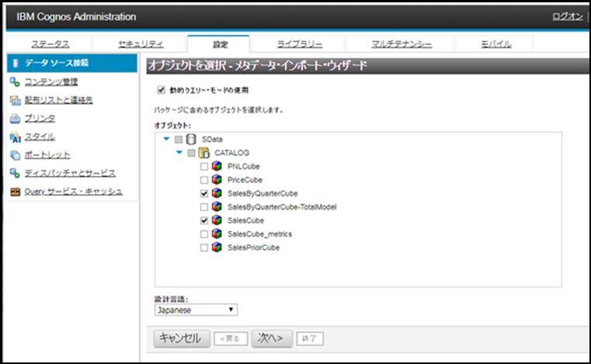591x364 pixels.
Task: Click the キャンセル button
Action: pos(182,338)
